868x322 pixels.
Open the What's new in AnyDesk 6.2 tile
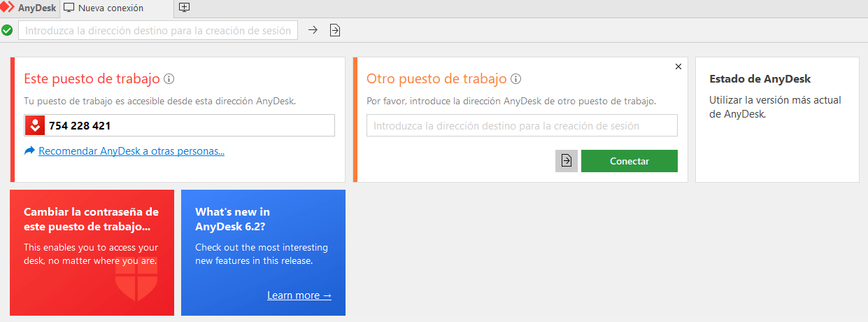(263, 253)
